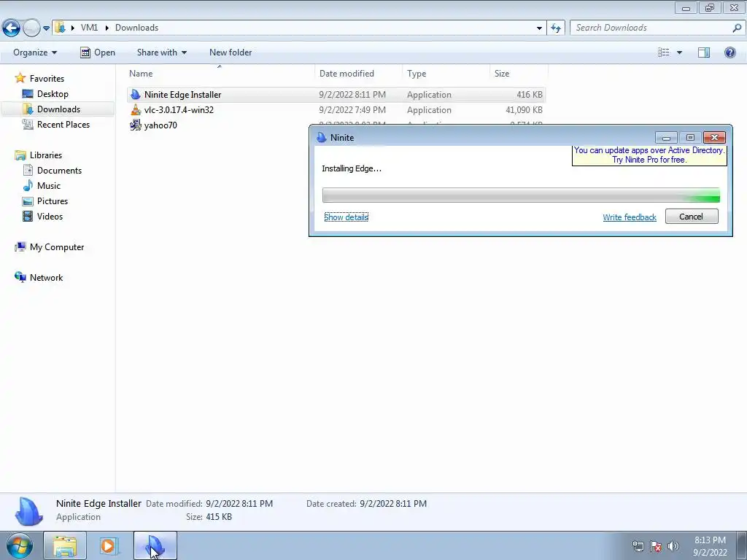Click Show details link in Ninite
Image resolution: width=747 pixels, height=560 pixels.
[347, 217]
